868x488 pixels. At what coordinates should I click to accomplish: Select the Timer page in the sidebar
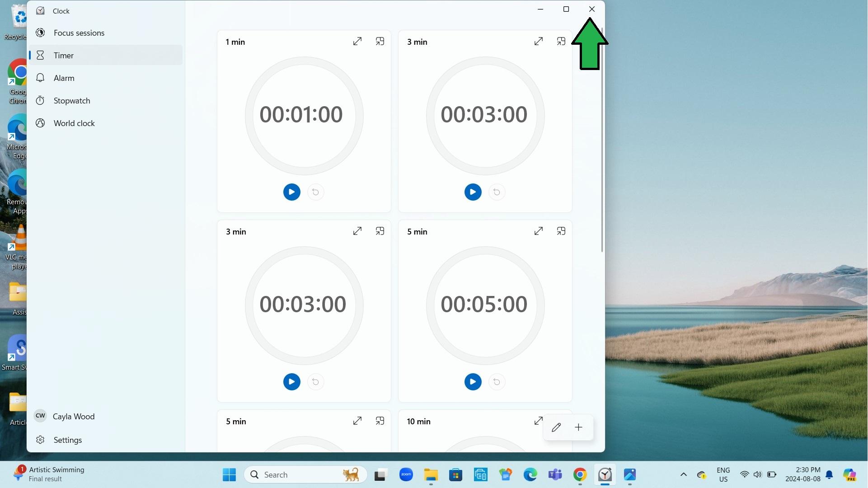point(106,55)
